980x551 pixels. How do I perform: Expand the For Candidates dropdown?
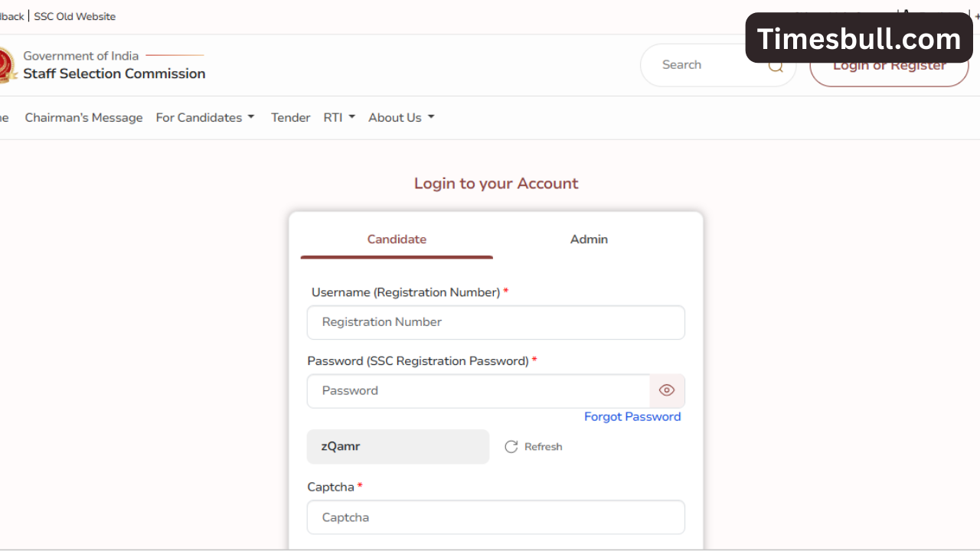(205, 118)
